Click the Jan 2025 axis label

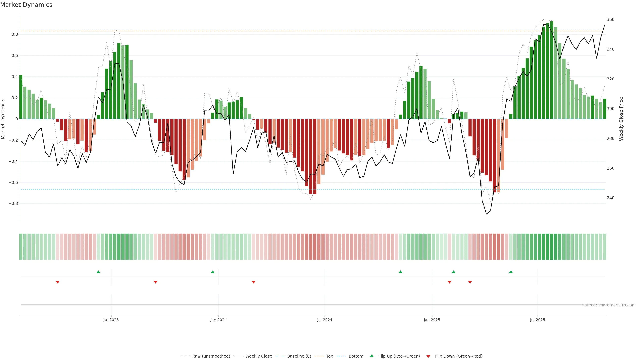[432, 320]
